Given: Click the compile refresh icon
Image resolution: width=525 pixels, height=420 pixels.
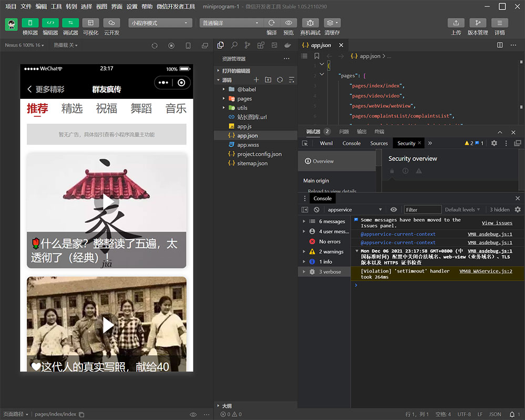Looking at the screenshot, I should (272, 23).
